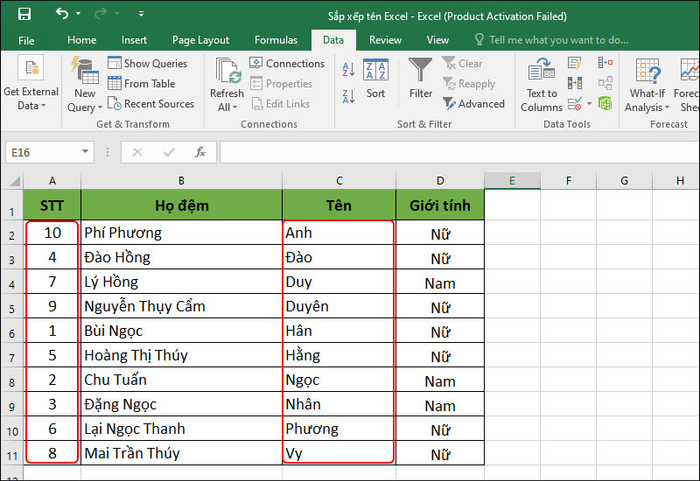Click the Name Box showing E16
Viewport: 700px width, 481px height.
click(x=42, y=153)
